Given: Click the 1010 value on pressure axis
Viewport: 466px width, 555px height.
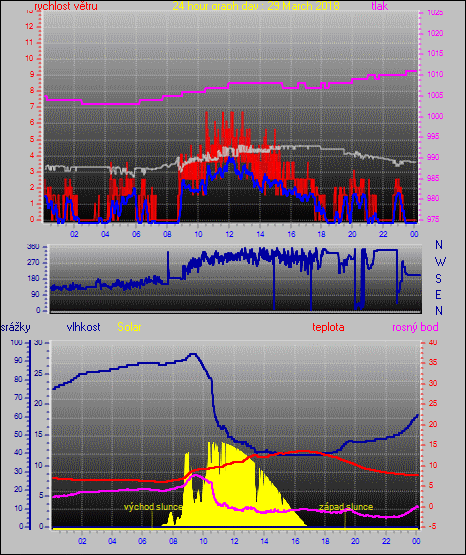Looking at the screenshot, I should point(435,75).
